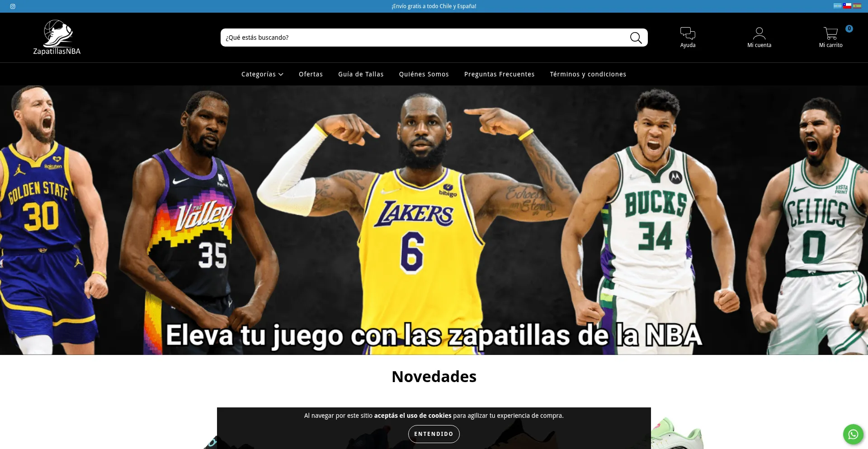Click the Mi cuenta label

click(759, 45)
